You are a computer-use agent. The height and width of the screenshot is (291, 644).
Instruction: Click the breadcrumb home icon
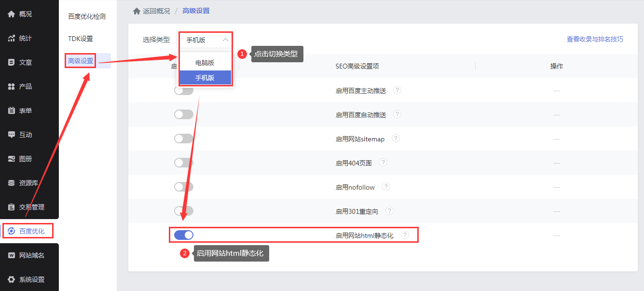(x=137, y=11)
